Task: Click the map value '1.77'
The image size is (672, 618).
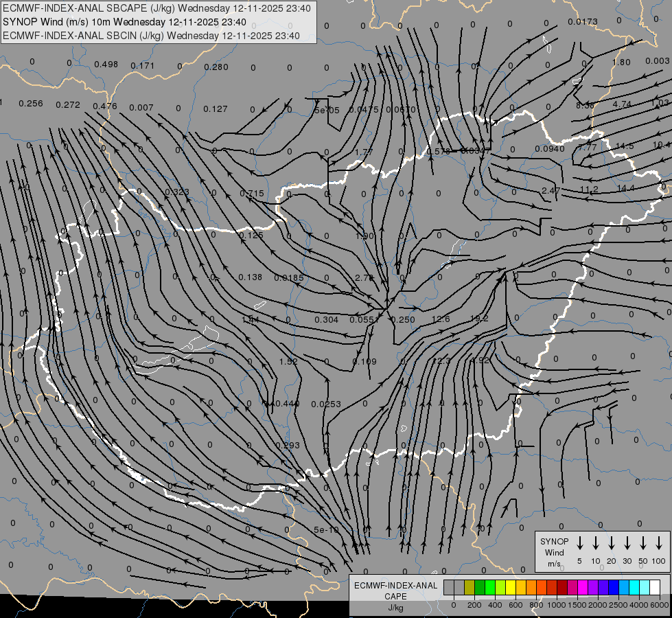Action: tap(364, 152)
